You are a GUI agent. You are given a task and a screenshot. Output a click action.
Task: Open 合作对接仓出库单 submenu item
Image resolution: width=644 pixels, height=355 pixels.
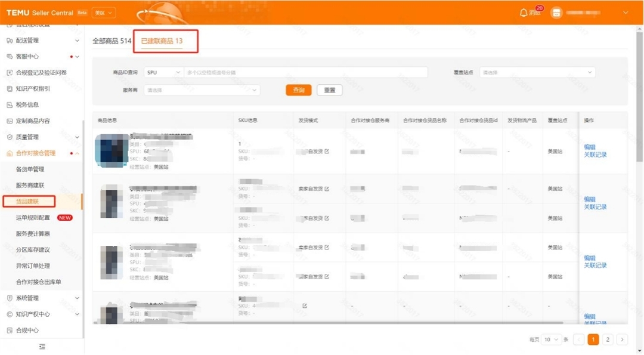pyautogui.click(x=39, y=282)
